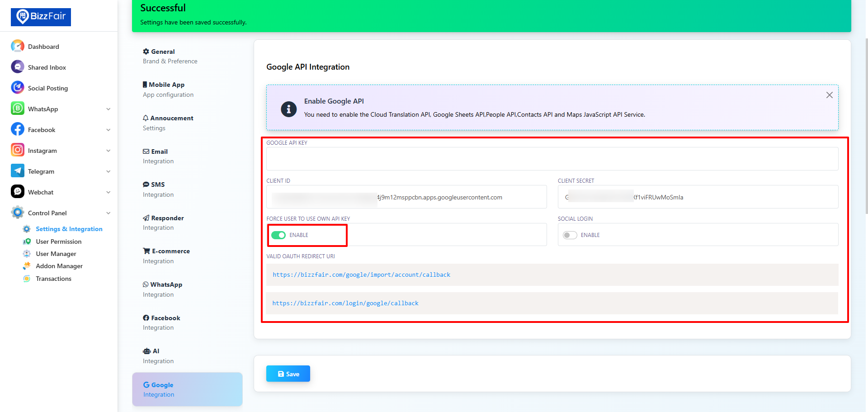Image resolution: width=868 pixels, height=412 pixels.
Task: Open Dashboard via its gauge icon
Action: (18, 46)
